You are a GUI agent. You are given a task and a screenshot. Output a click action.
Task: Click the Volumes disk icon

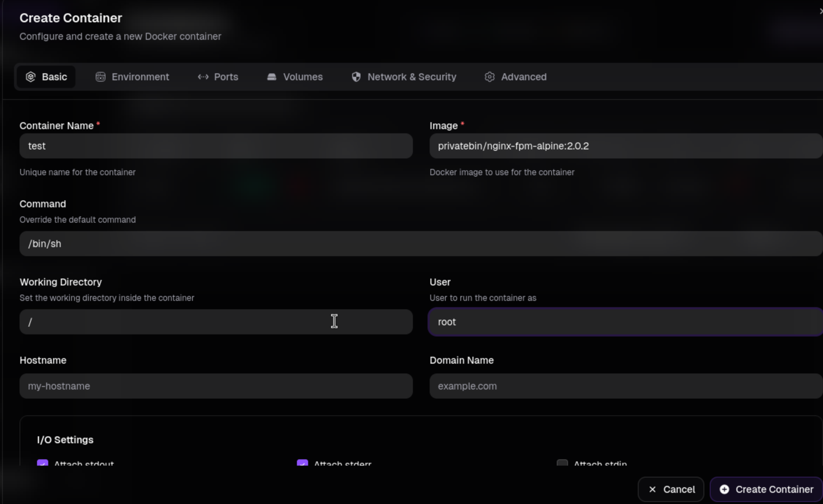(272, 77)
